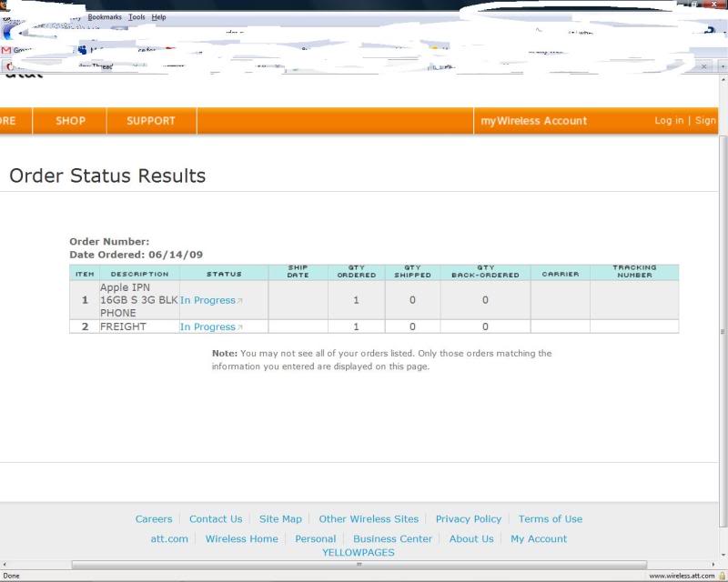Viewport: 728px width, 582px height.
Task: Click the horizontal scrollbar thumb
Action: 359,565
